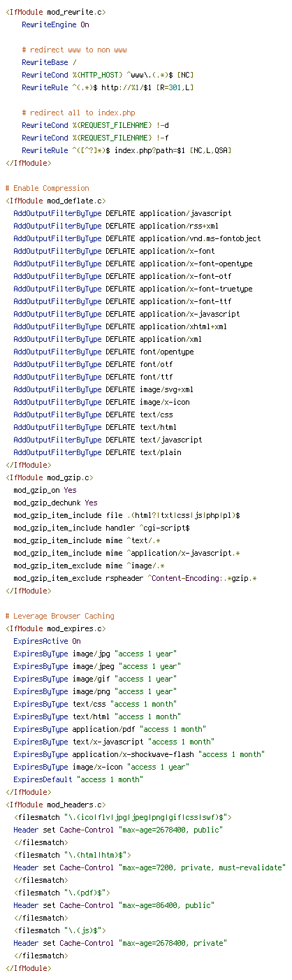
Task: Click the 'mod_gzip_dechunk Yes' line
Action: [x=55, y=503]
